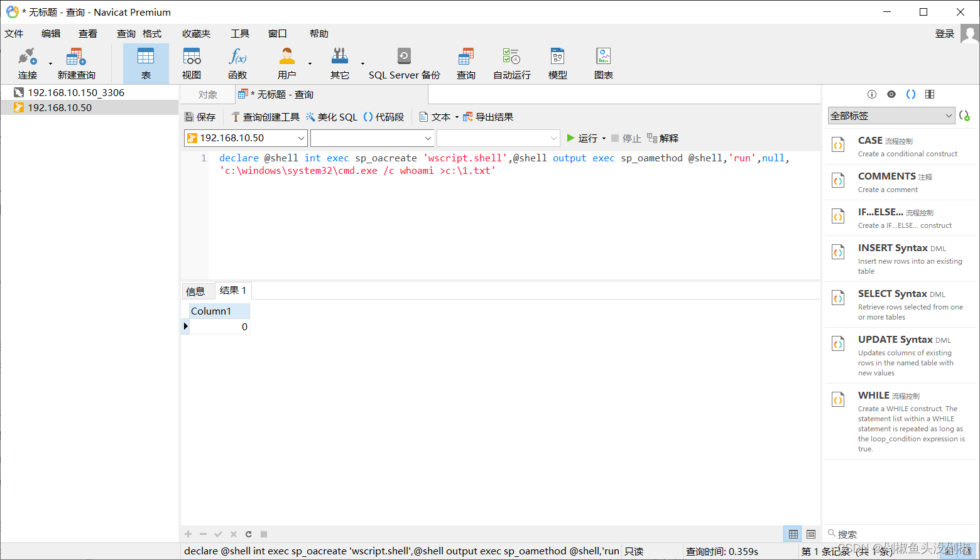Show the preview eye icon panel
The width and height of the screenshot is (980, 560).
pyautogui.click(x=891, y=94)
